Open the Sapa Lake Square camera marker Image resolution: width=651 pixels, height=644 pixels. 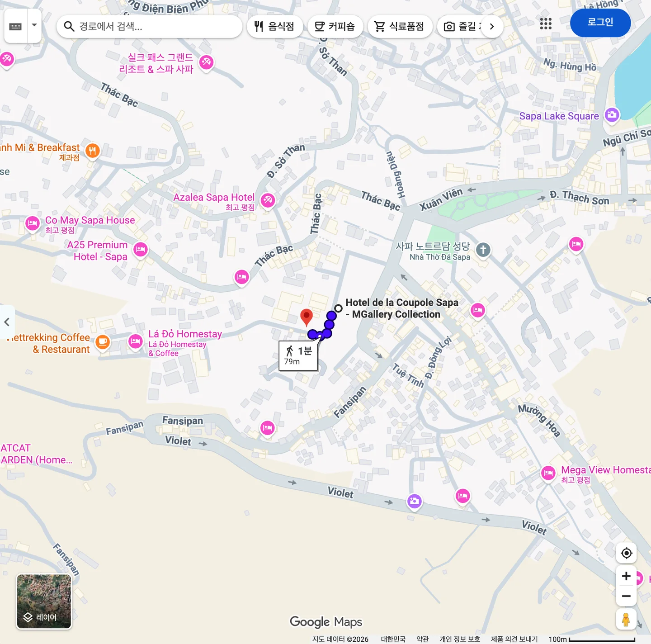(612, 114)
